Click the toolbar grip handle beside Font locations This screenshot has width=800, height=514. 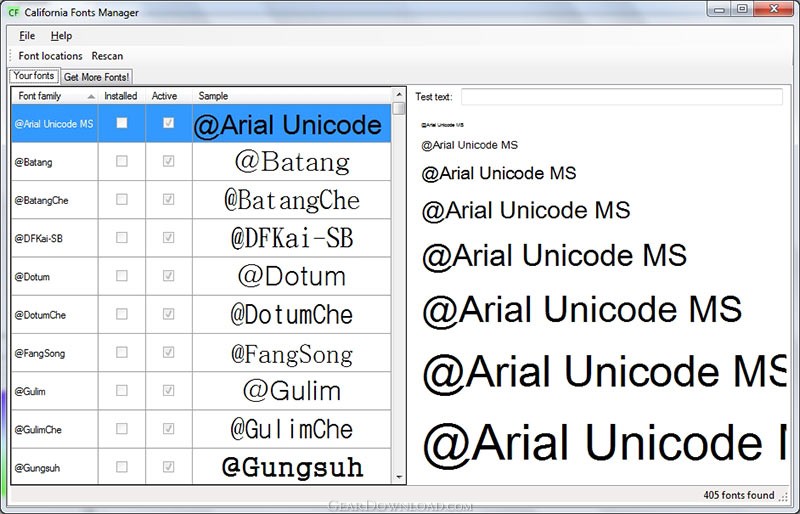[11, 56]
